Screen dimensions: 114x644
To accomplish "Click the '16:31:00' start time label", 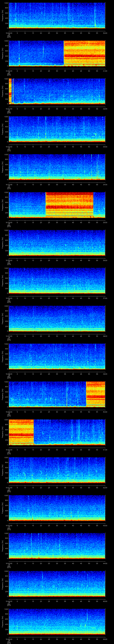I will point(9,109).
